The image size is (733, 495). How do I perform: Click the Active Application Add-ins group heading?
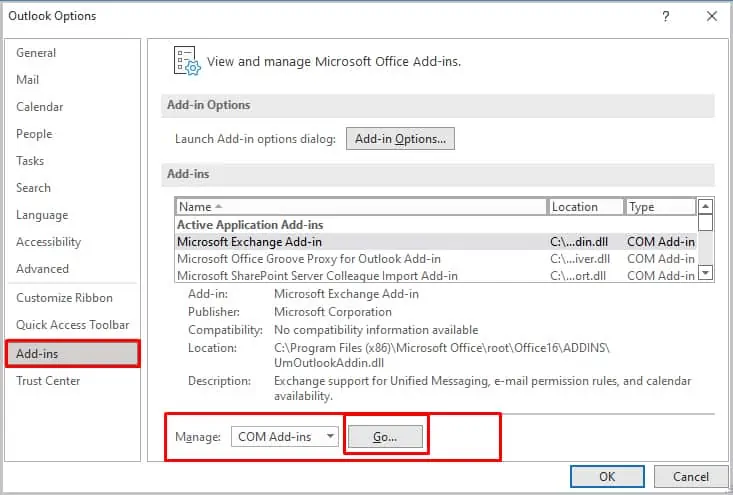(x=250, y=225)
